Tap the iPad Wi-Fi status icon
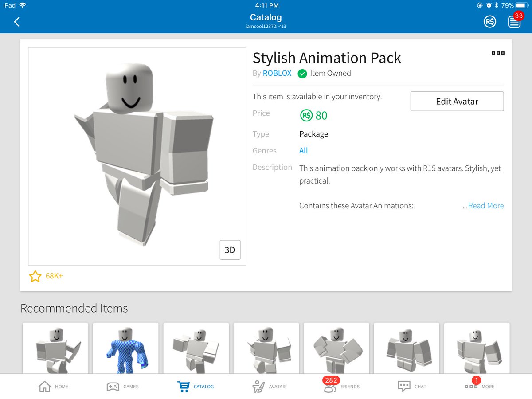This screenshot has width=532, height=399. point(22,5)
